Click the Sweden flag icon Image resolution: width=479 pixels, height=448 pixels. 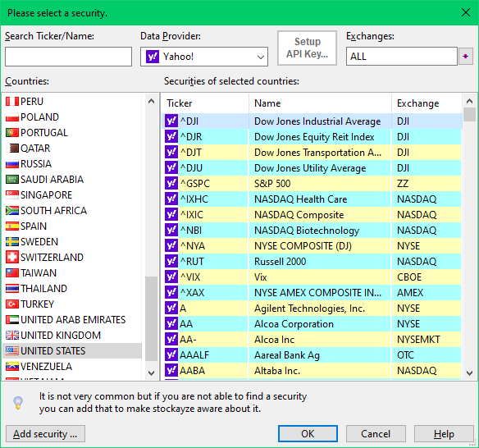tap(12, 242)
